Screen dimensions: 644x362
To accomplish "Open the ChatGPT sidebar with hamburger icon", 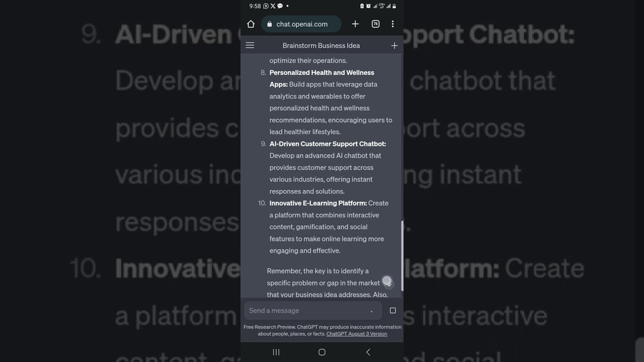I will point(250,45).
